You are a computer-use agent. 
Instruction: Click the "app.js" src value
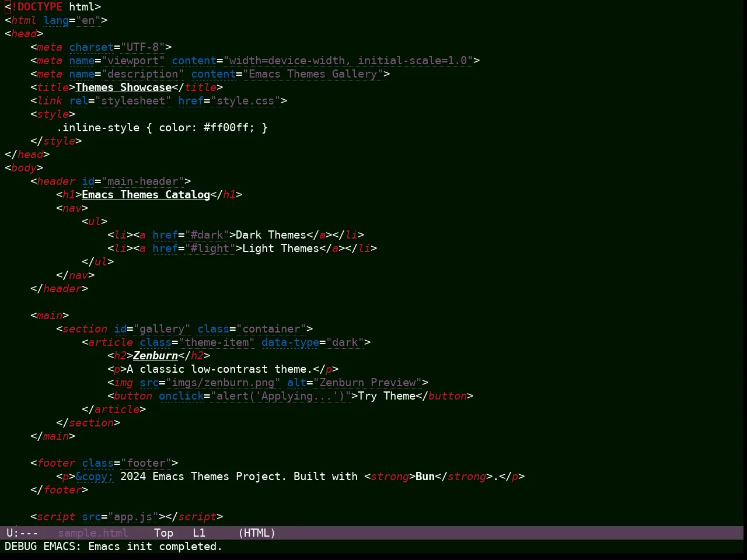[133, 517]
